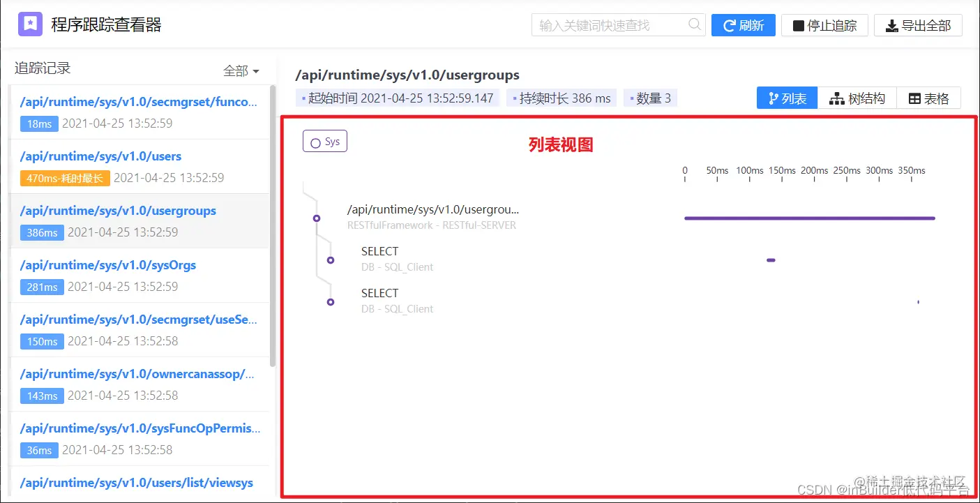Click the long purple usergroups duration bar

click(810, 218)
